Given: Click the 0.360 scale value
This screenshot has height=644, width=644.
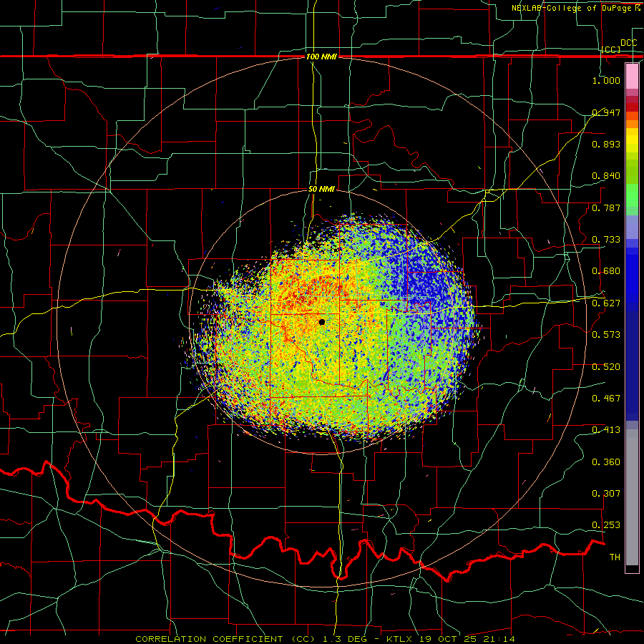Looking at the screenshot, I should 606,462.
